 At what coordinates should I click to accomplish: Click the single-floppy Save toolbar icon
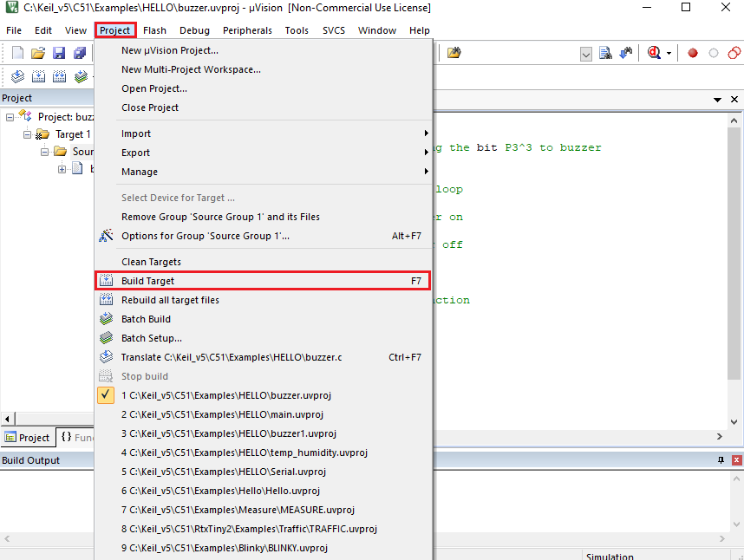[59, 53]
